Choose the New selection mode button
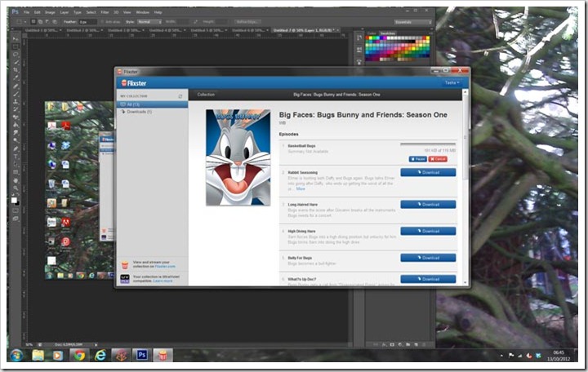 click(33, 22)
